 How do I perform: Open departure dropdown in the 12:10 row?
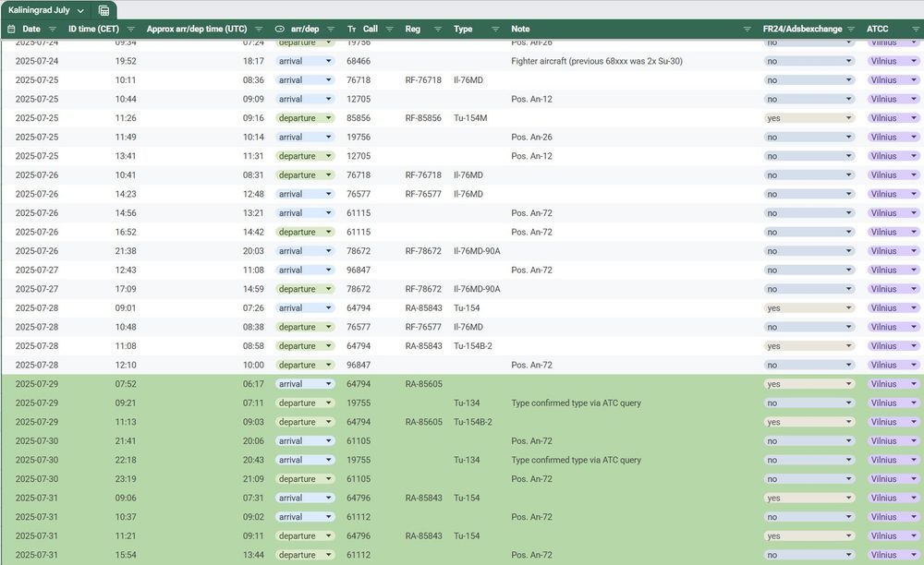tap(305, 365)
